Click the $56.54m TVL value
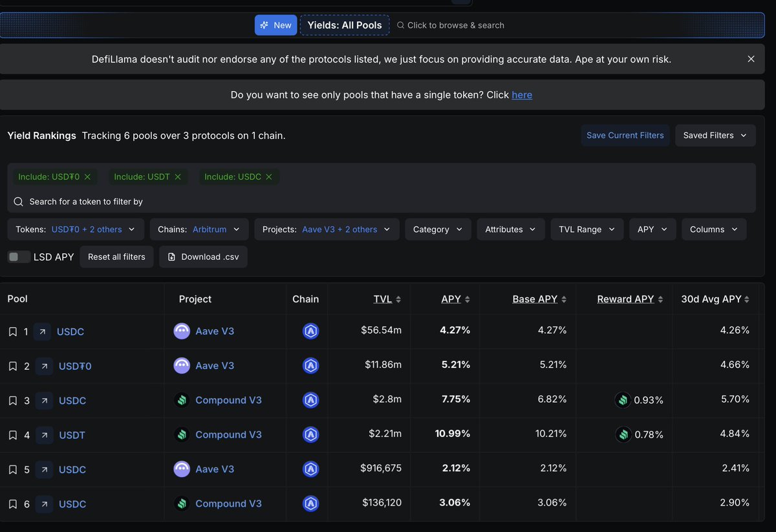This screenshot has height=532, width=776. pos(381,330)
